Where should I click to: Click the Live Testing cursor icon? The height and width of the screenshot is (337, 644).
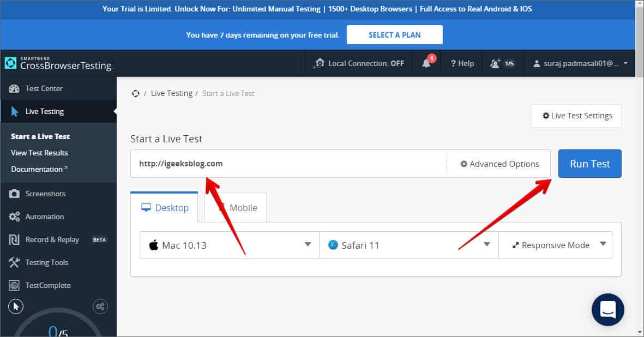pos(14,112)
